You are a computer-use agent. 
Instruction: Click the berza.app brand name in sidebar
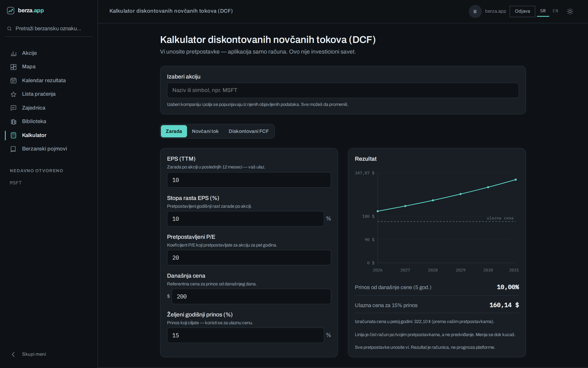coord(31,10)
